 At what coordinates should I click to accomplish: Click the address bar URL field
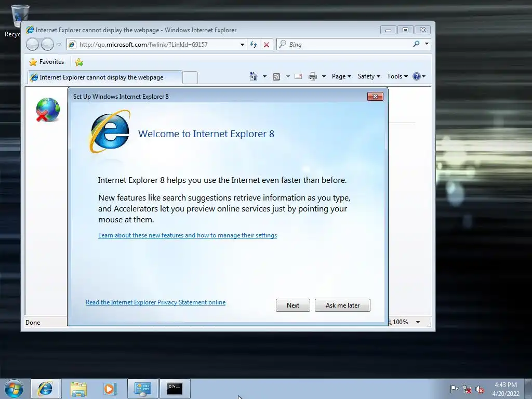pyautogui.click(x=158, y=45)
